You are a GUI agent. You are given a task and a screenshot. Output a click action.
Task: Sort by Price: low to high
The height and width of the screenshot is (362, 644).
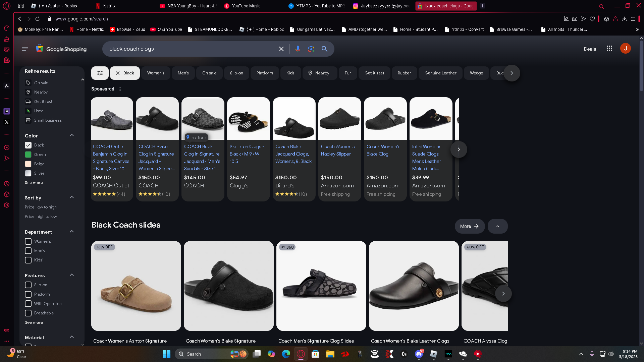pyautogui.click(x=41, y=207)
